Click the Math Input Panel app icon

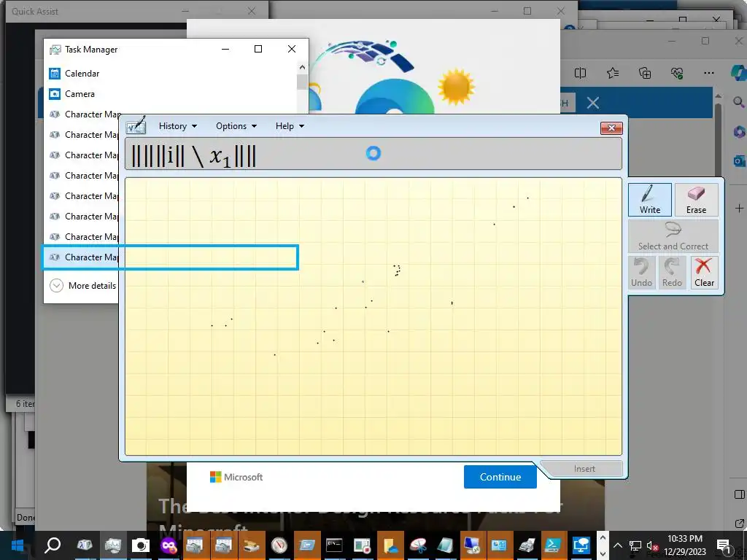coord(136,125)
